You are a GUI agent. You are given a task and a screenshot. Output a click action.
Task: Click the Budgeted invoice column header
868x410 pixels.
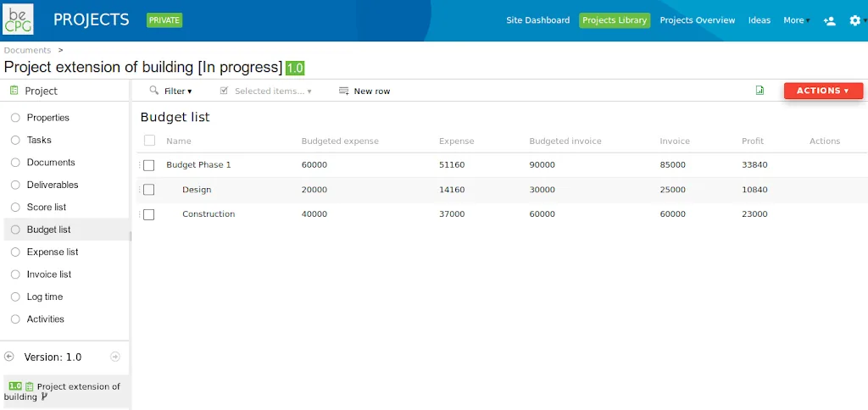click(565, 141)
